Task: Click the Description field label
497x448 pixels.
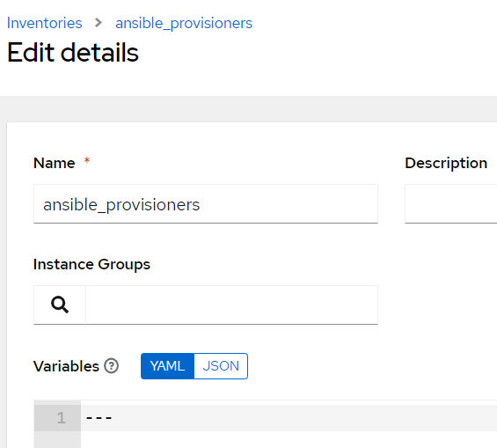Action: tap(446, 164)
